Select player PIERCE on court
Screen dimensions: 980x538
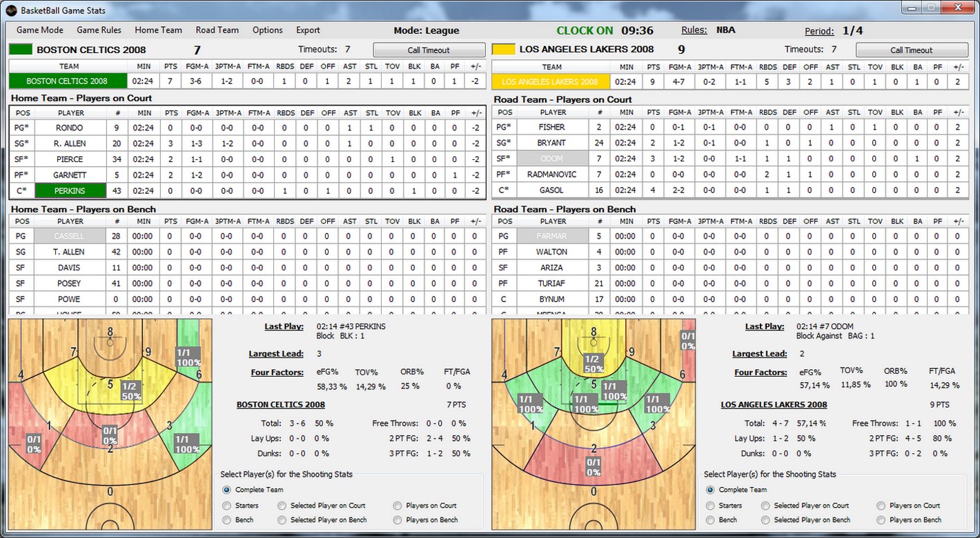coord(70,159)
